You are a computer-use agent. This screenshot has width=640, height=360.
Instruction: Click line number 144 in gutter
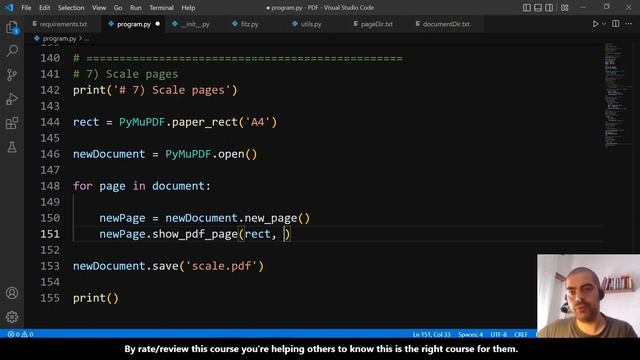click(50, 122)
